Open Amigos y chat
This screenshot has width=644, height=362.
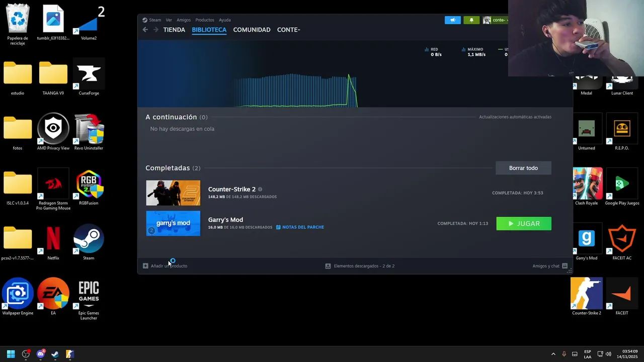point(550,266)
